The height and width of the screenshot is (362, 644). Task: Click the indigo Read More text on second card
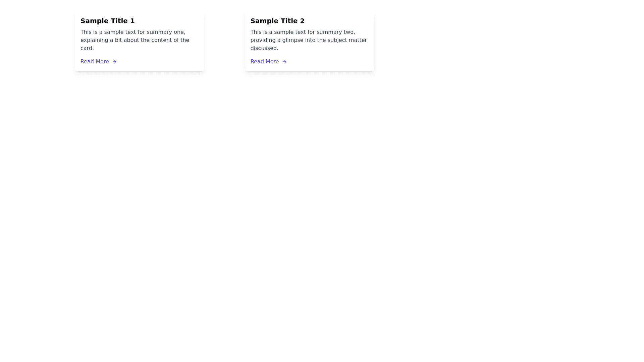point(265,61)
